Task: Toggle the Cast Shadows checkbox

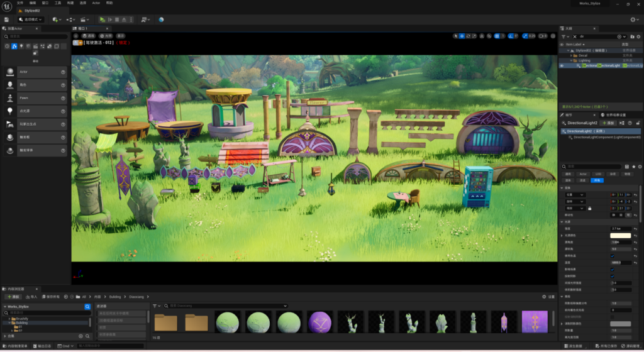Action: point(612,276)
